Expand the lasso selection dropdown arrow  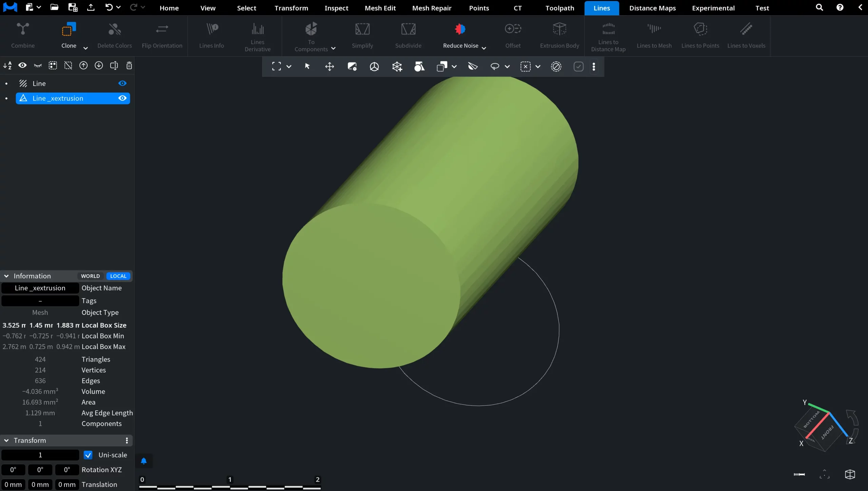507,67
